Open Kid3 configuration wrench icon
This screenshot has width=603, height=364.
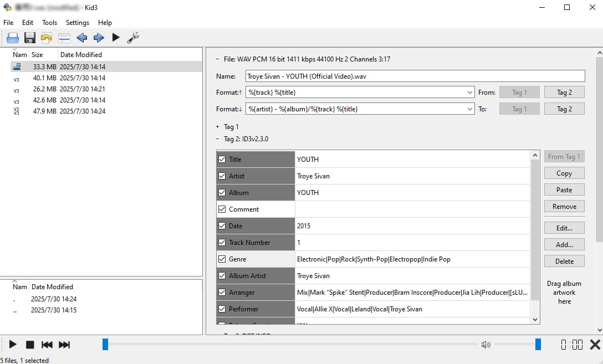133,38
